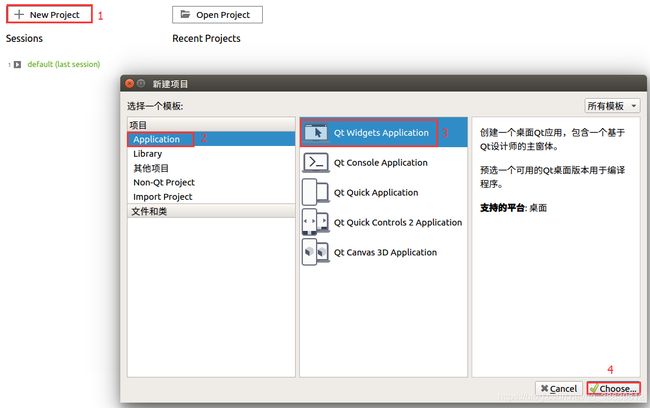Screen dimensions: 650x408
Task: Click the Qt Canvas 3D Application icon
Action: (316, 252)
